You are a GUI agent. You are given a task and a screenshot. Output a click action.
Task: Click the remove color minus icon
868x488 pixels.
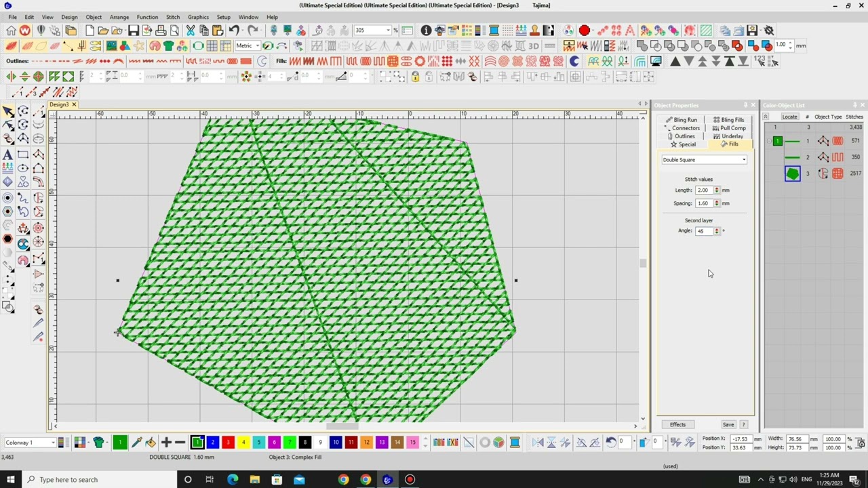(x=180, y=443)
